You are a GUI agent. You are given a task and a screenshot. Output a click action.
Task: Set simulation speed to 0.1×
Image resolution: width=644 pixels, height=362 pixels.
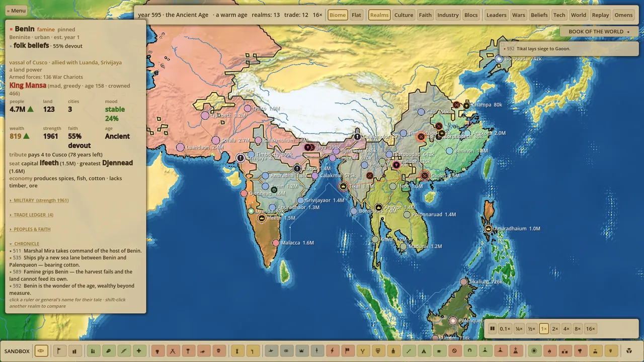click(505, 329)
